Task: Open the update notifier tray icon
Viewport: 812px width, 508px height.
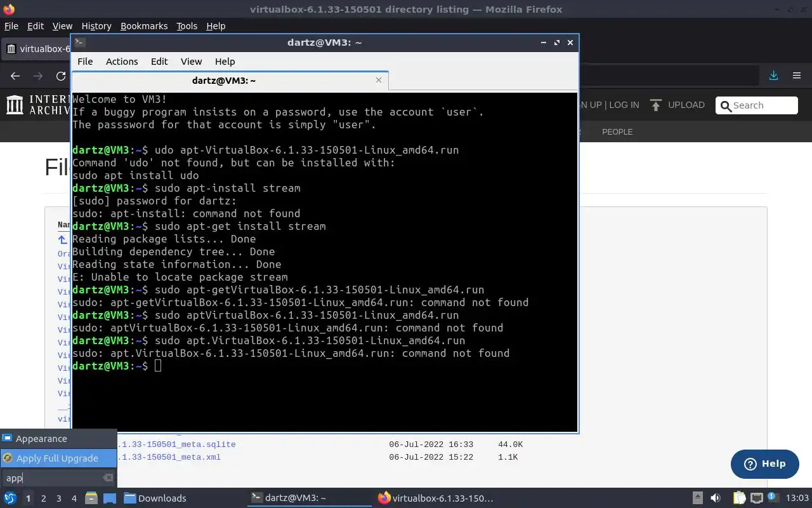Action: (x=774, y=498)
